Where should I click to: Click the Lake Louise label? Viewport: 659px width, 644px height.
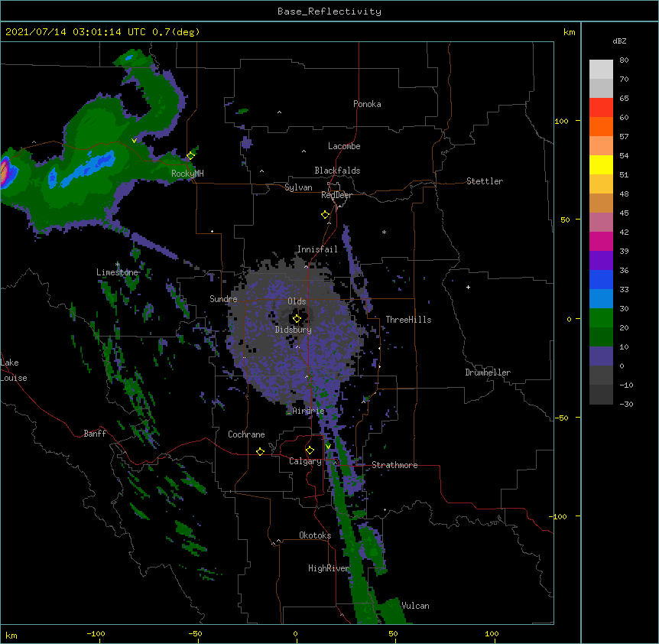pyautogui.click(x=14, y=370)
